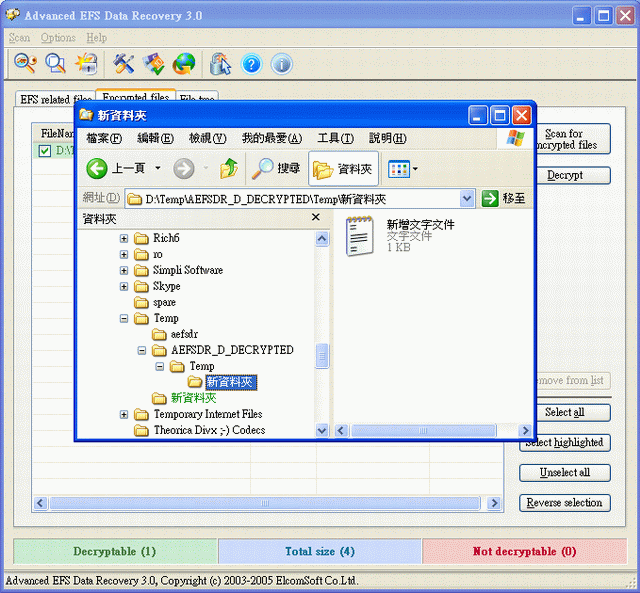This screenshot has height=593, width=640.
Task: Click the Decrypt button
Action: coord(572,175)
